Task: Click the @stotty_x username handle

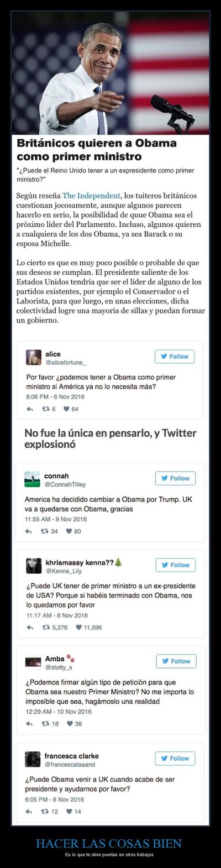Action: point(59,666)
